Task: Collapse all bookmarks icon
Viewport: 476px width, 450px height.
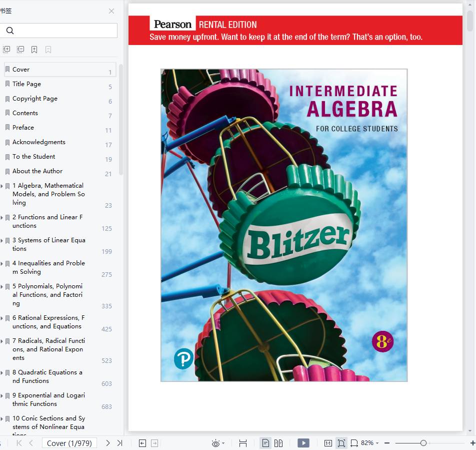Action: pos(20,49)
